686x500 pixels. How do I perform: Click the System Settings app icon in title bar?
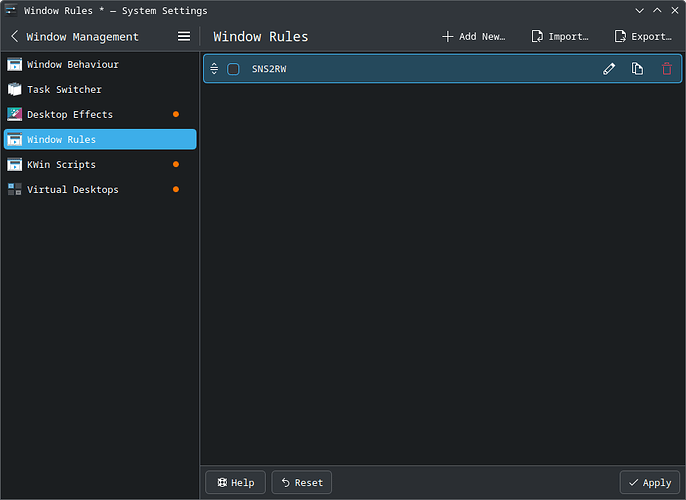tap(11, 10)
